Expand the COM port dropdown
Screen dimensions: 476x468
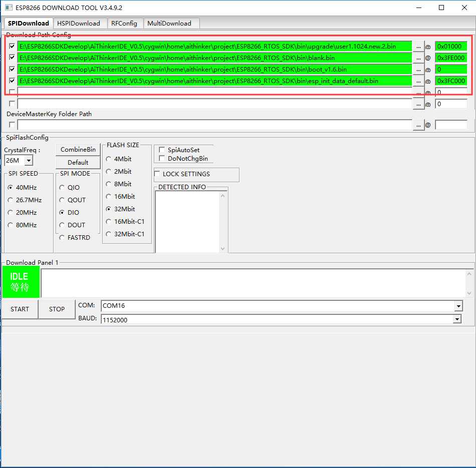tap(458, 306)
